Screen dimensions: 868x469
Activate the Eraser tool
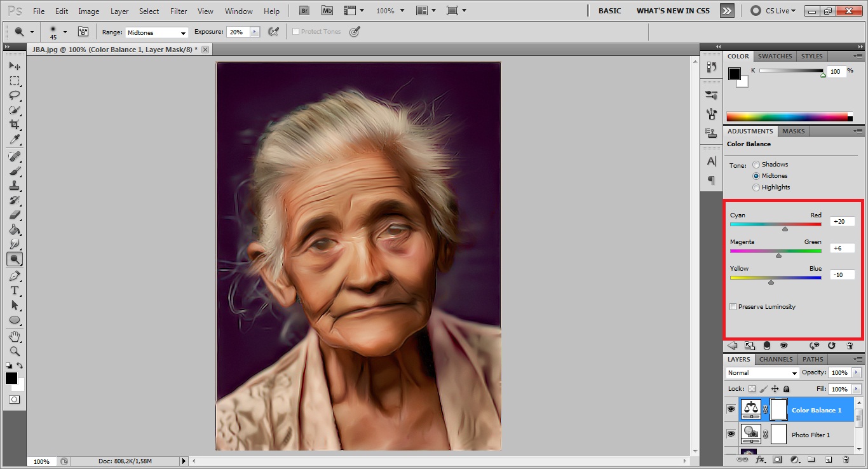point(14,215)
